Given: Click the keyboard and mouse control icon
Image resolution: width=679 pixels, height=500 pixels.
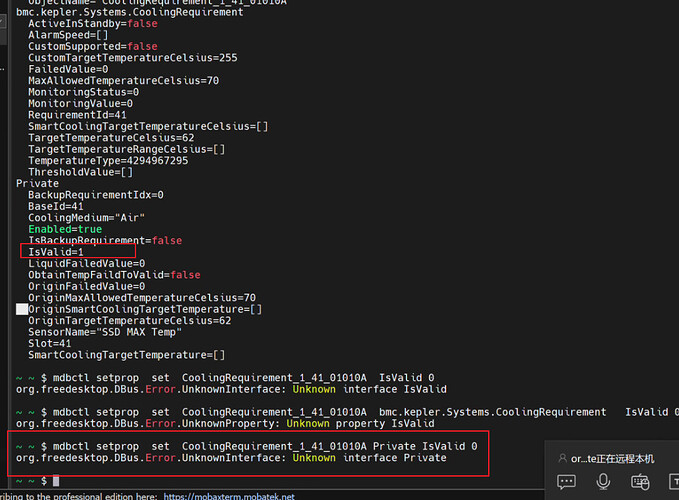Looking at the screenshot, I should 640,481.
